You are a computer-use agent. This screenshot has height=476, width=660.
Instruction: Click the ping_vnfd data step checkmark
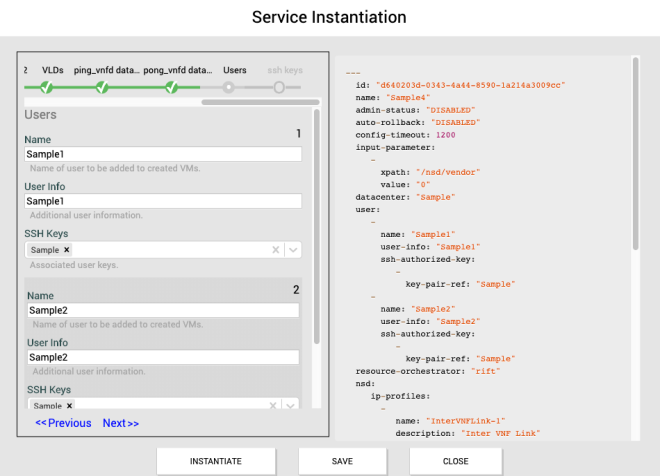[x=102, y=88]
